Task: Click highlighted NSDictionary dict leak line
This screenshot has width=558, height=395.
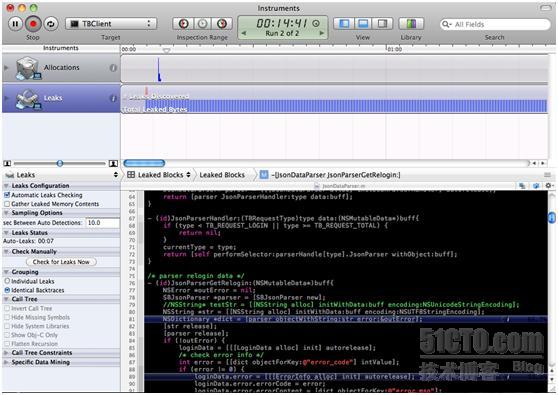Action: tap(346, 319)
